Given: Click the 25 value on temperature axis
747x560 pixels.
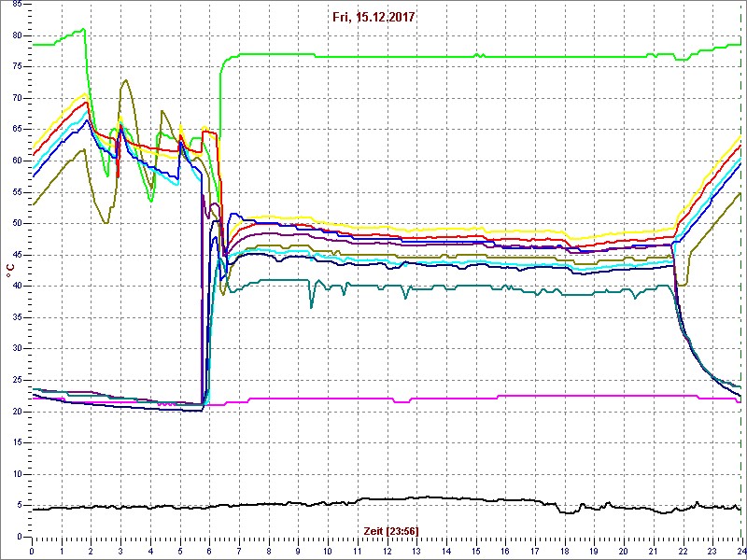Looking at the screenshot, I should click(x=17, y=380).
